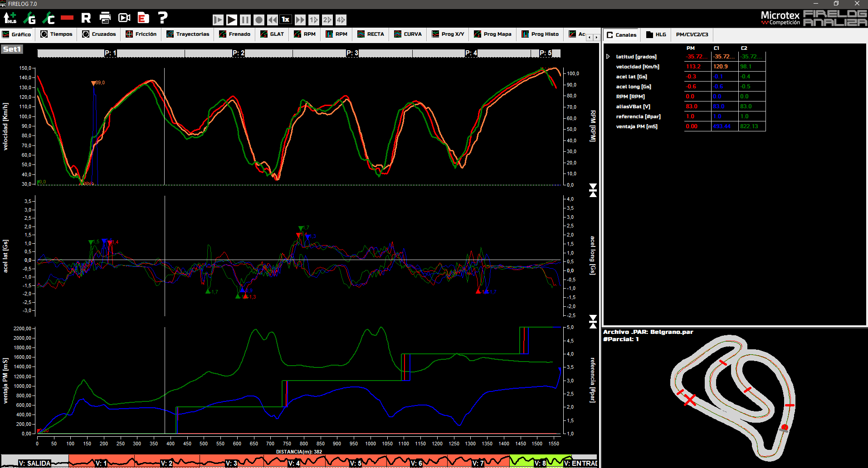Switch to the Gráfico tab
This screenshot has height=468, width=868.
[17, 34]
